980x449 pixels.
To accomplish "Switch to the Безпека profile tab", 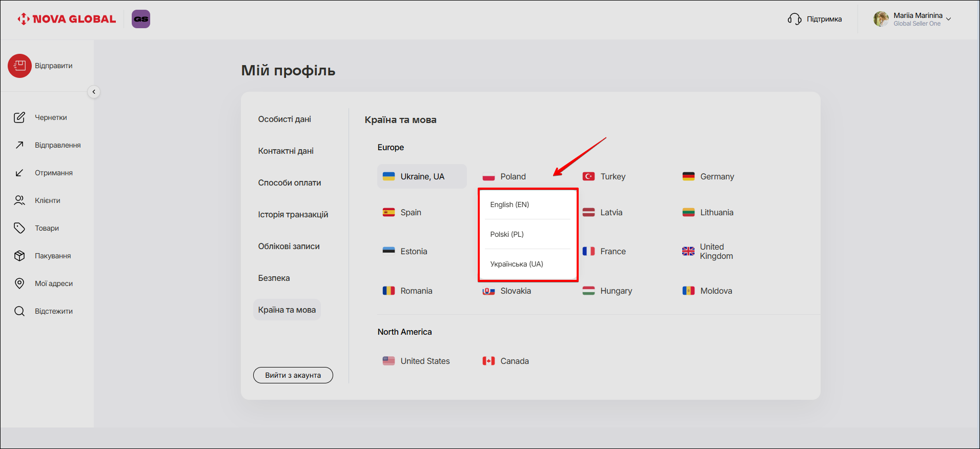I will [x=274, y=278].
